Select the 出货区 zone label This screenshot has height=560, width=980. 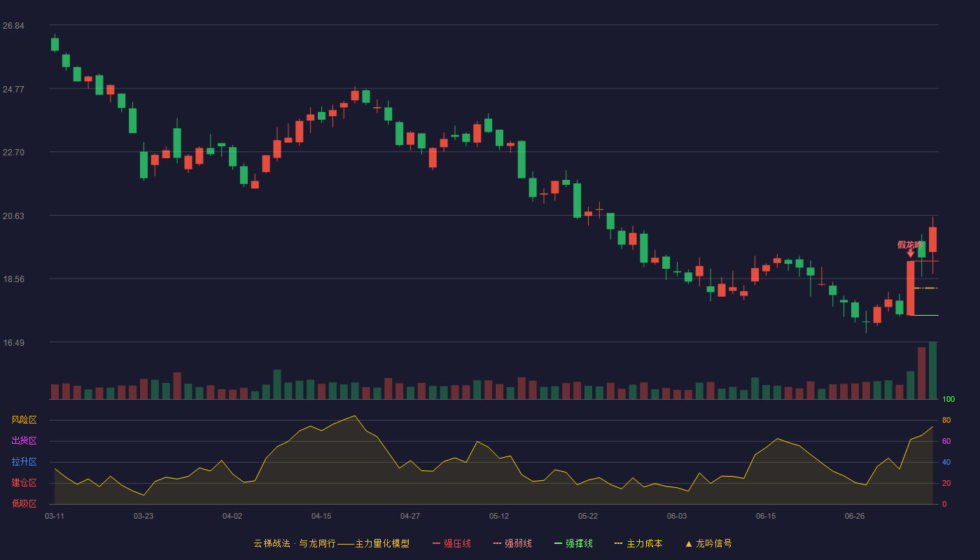[x=24, y=441]
